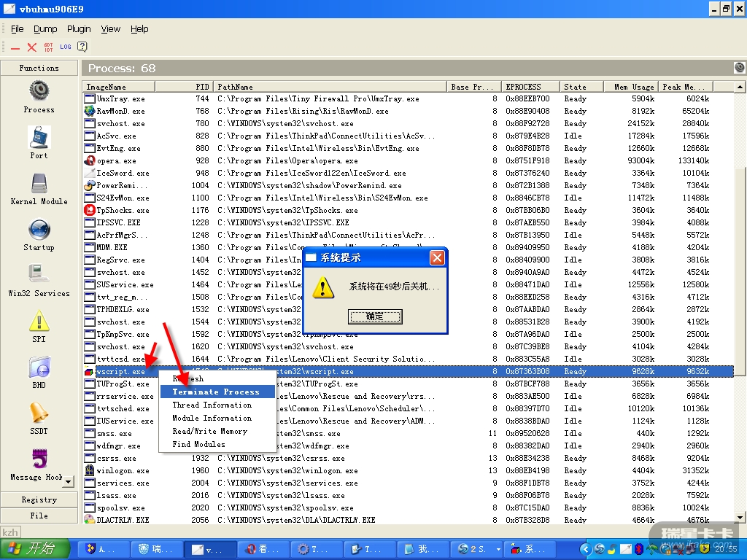Viewport: 747px width, 560px height.
Task: Select the lsass.exe process row
Action: (408, 495)
